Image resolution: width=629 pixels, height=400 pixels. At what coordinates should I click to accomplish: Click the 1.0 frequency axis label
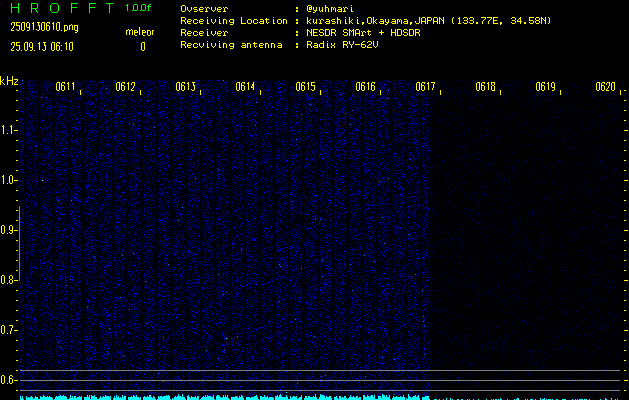(7, 180)
